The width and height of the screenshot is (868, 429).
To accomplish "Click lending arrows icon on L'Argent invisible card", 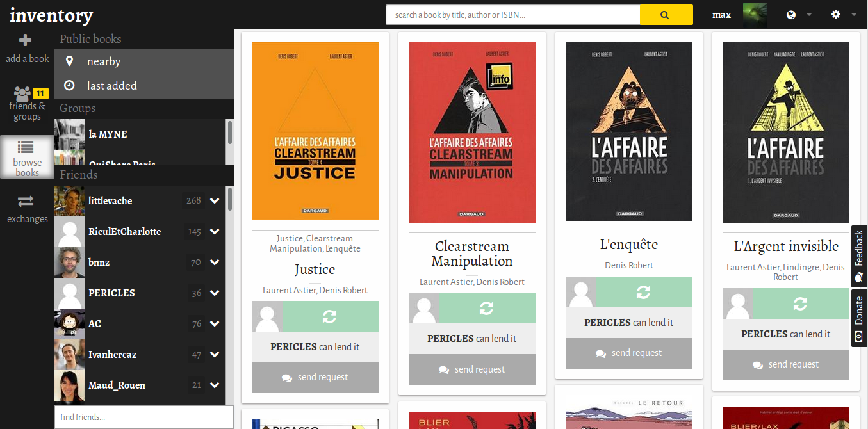I will point(801,304).
